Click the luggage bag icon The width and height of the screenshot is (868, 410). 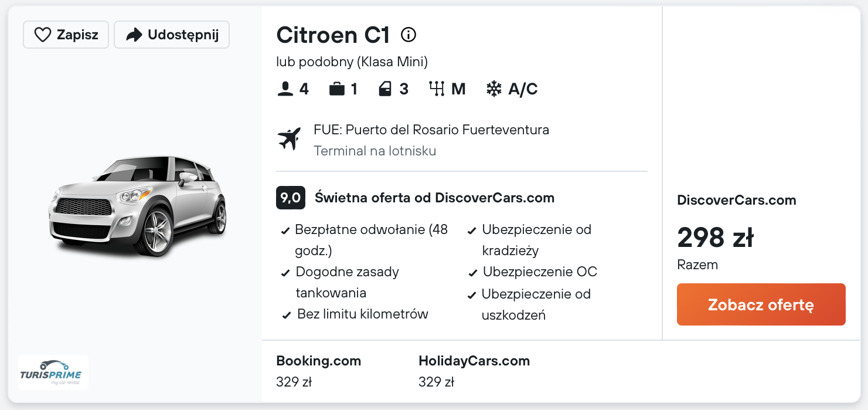(x=336, y=89)
